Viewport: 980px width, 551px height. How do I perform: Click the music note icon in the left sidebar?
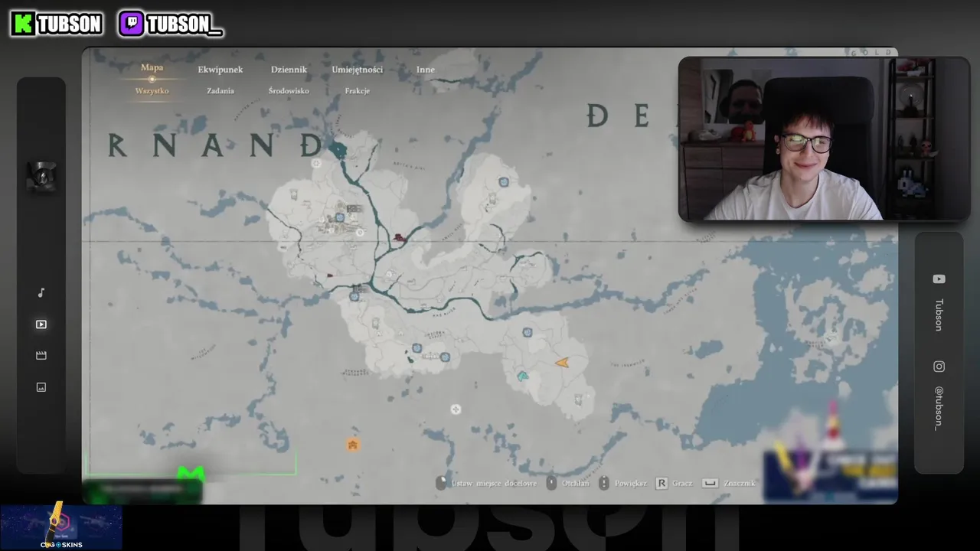pyautogui.click(x=41, y=293)
